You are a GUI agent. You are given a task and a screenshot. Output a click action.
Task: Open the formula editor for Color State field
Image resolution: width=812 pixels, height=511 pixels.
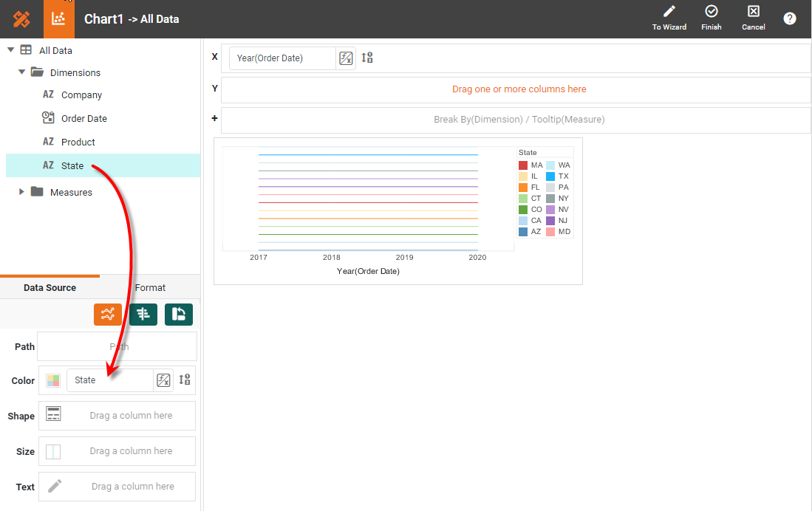pyautogui.click(x=163, y=380)
